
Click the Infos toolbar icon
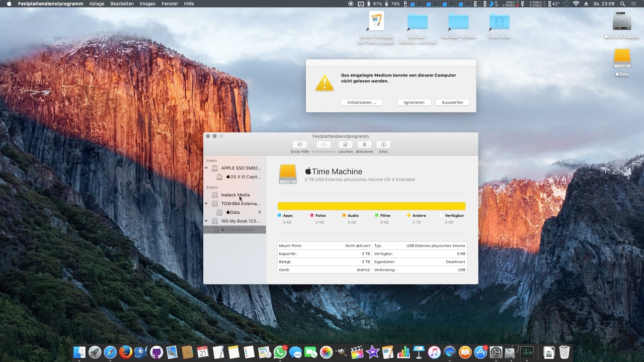click(383, 145)
